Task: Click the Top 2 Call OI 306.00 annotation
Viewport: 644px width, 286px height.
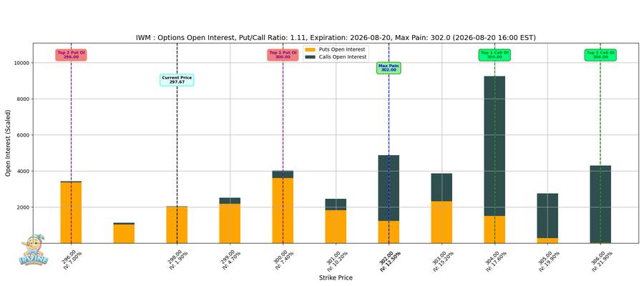Action: pyautogui.click(x=600, y=55)
